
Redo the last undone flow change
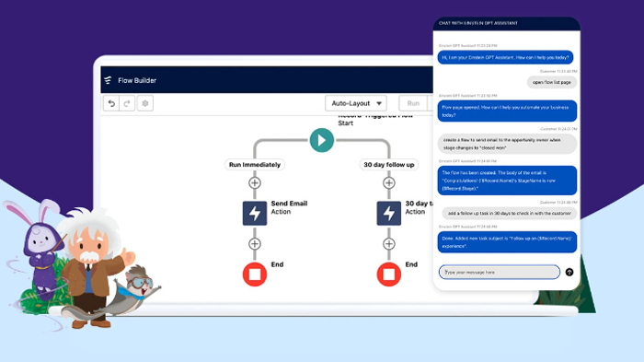coord(127,103)
